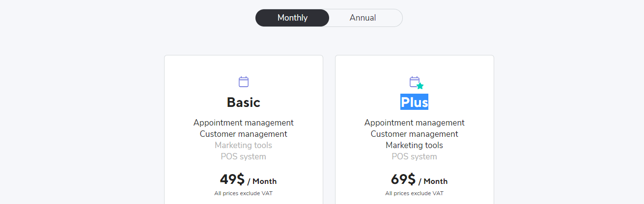Click "/ Month" label beside 69$
The image size is (644, 204).
coord(433,181)
